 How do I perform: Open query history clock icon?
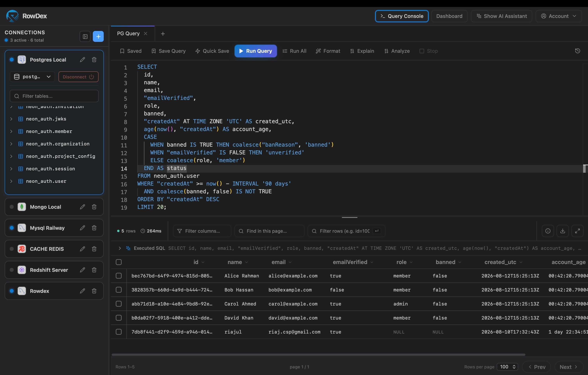point(577,51)
